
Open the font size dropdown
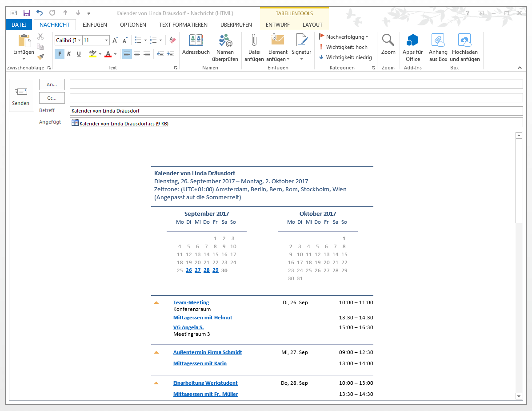coord(107,40)
